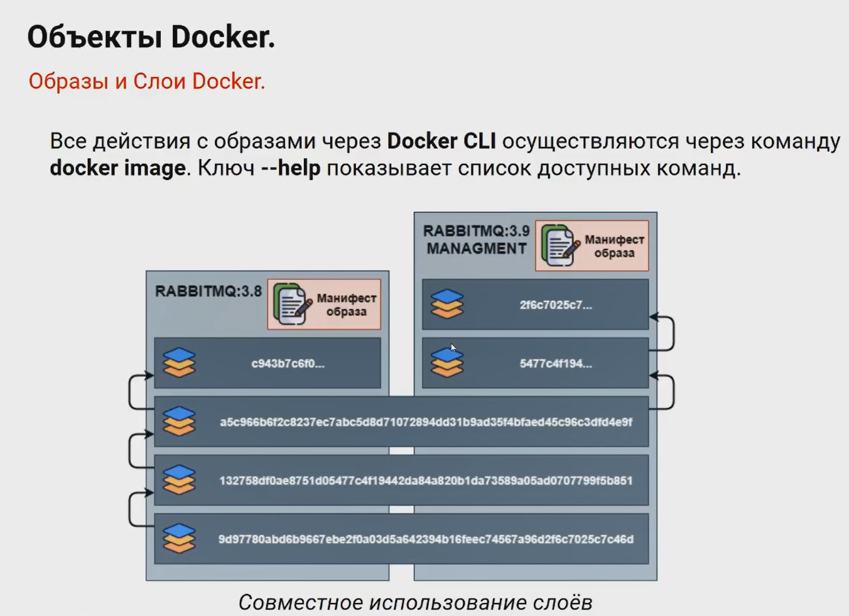Select the stack icon of layer 9d97780abd6...
849x616 pixels.
pos(179,539)
